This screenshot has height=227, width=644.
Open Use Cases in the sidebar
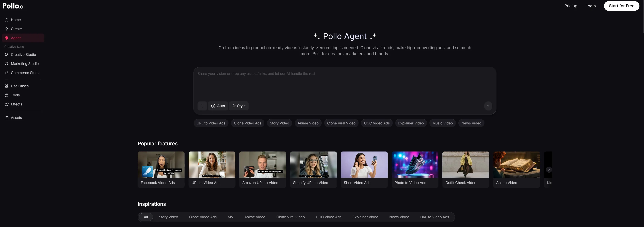click(x=23, y=86)
